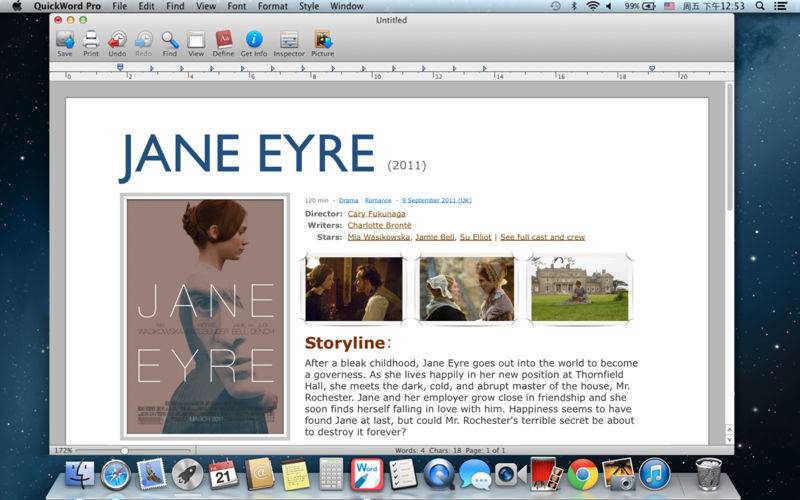Image resolution: width=800 pixels, height=500 pixels.
Task: Click the scroll down arrow
Action: (729, 439)
